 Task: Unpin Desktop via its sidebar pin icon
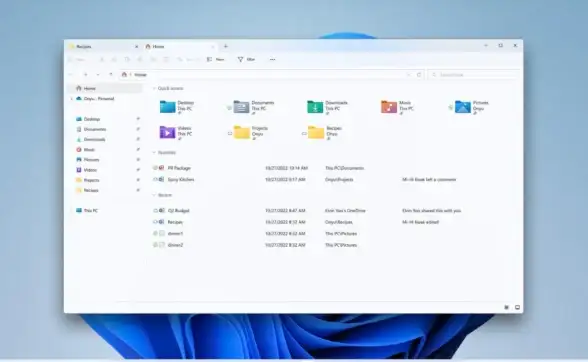point(138,119)
